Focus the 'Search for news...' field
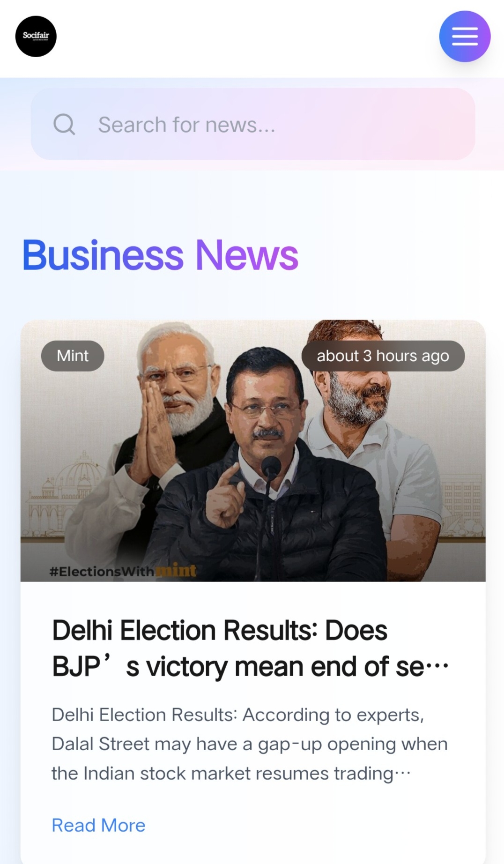The width and height of the screenshot is (504, 864). (x=253, y=124)
